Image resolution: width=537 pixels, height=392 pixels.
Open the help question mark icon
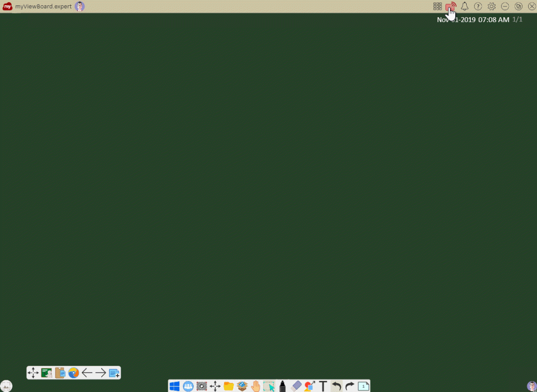[478, 6]
